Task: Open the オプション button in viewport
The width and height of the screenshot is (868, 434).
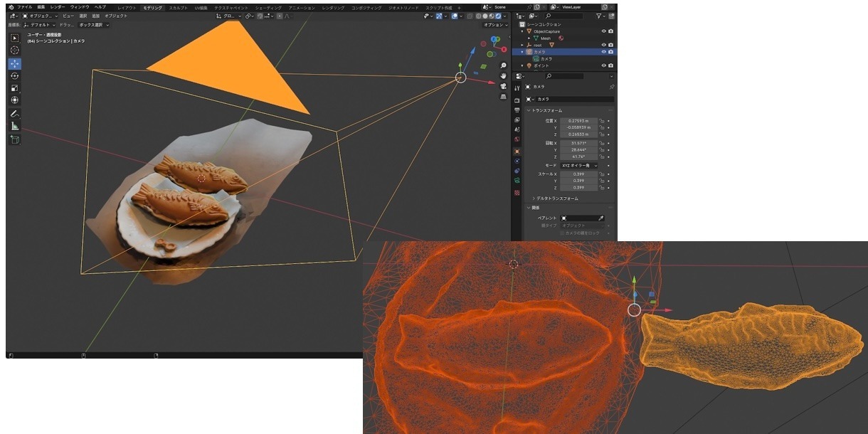Action: [x=493, y=25]
